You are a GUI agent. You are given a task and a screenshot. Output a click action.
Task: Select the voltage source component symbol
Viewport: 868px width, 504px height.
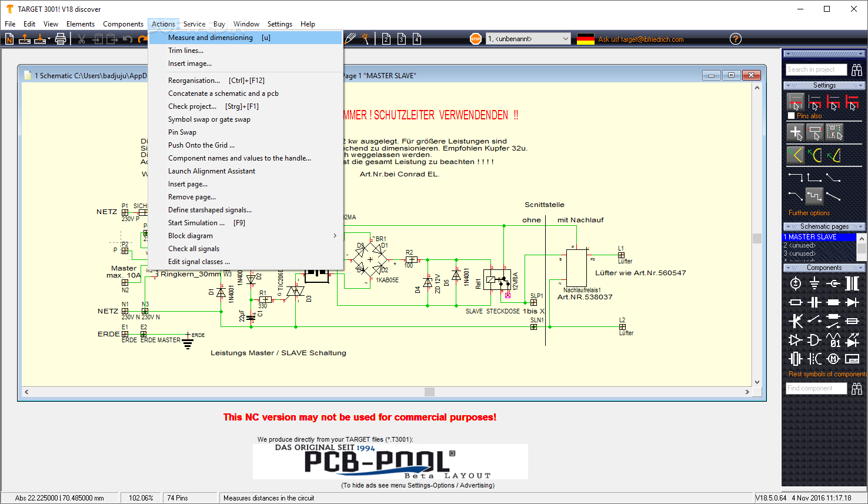[x=796, y=283]
